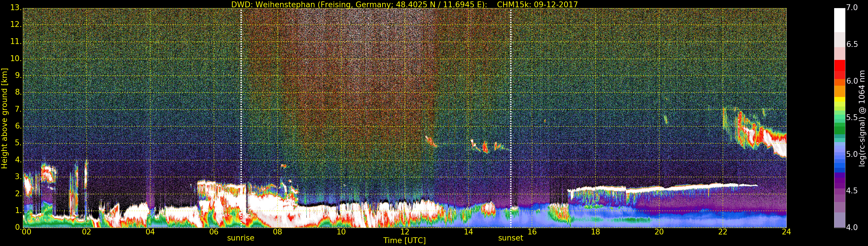Image resolution: width=868 pixels, height=246 pixels.
Task: Click the "22" time axis tick label
Action: coord(723,232)
